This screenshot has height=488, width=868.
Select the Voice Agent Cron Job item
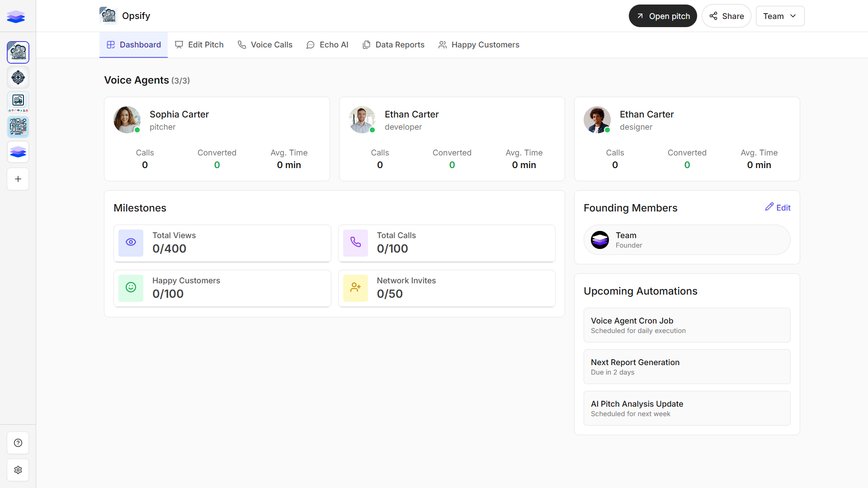coord(687,325)
